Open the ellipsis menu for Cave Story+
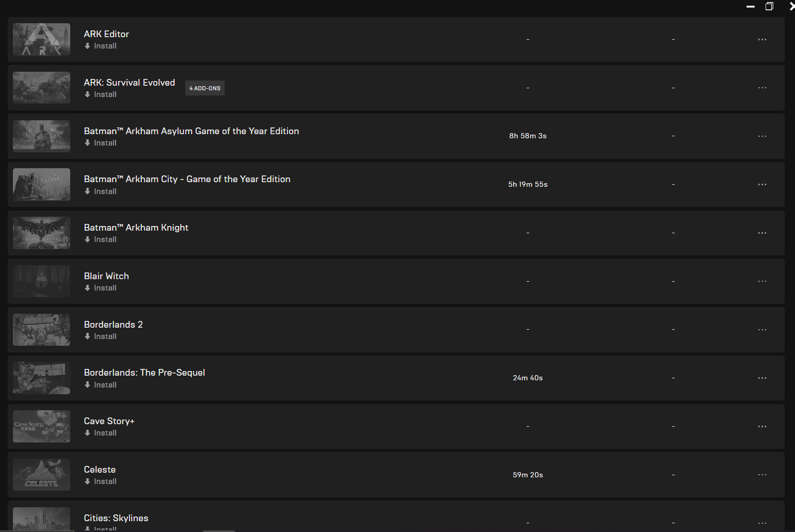Image resolution: width=795 pixels, height=532 pixels. click(x=762, y=426)
